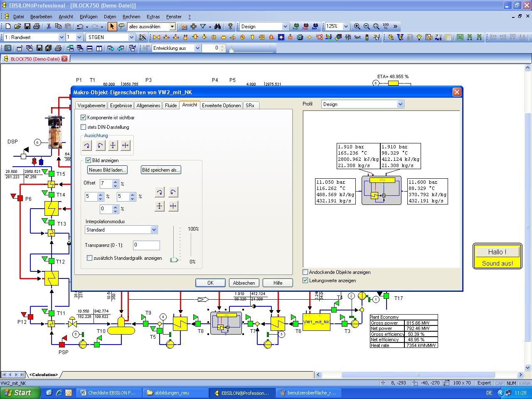Click the New document icon
Viewport: 532px width, 399px height.
[x=8, y=26]
